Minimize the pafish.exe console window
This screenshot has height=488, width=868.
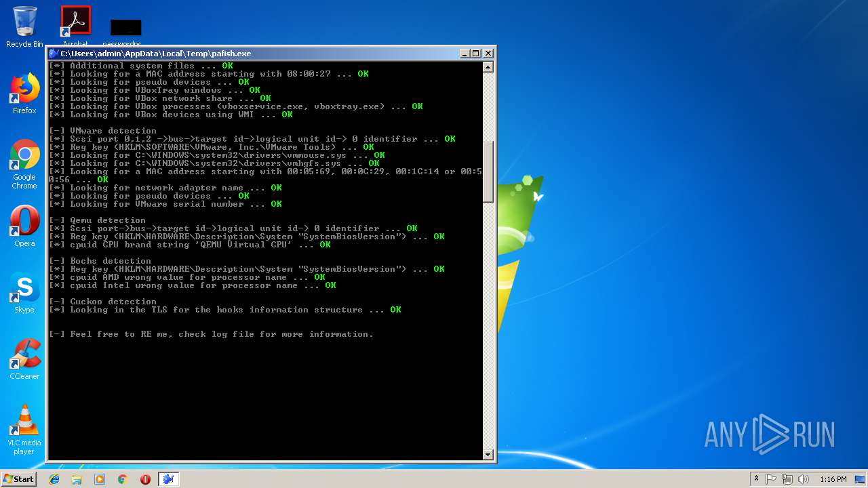(x=465, y=54)
